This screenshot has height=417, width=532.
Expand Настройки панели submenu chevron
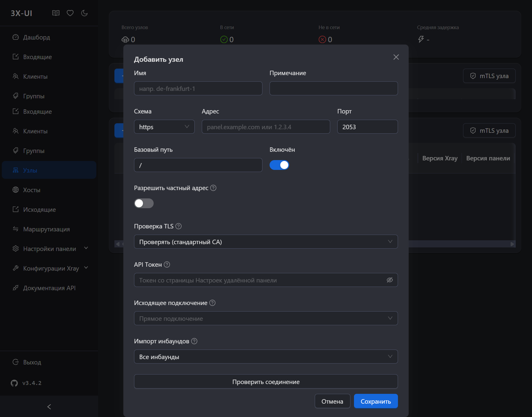[86, 248]
